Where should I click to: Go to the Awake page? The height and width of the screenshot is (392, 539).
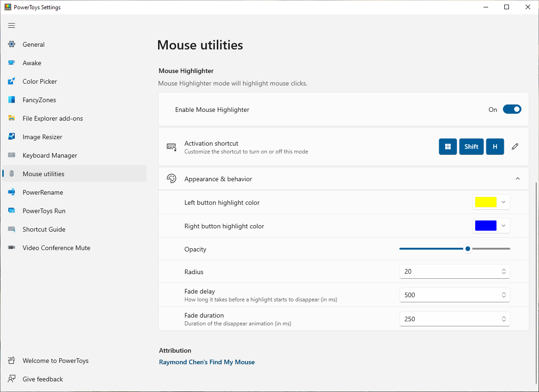click(74, 63)
